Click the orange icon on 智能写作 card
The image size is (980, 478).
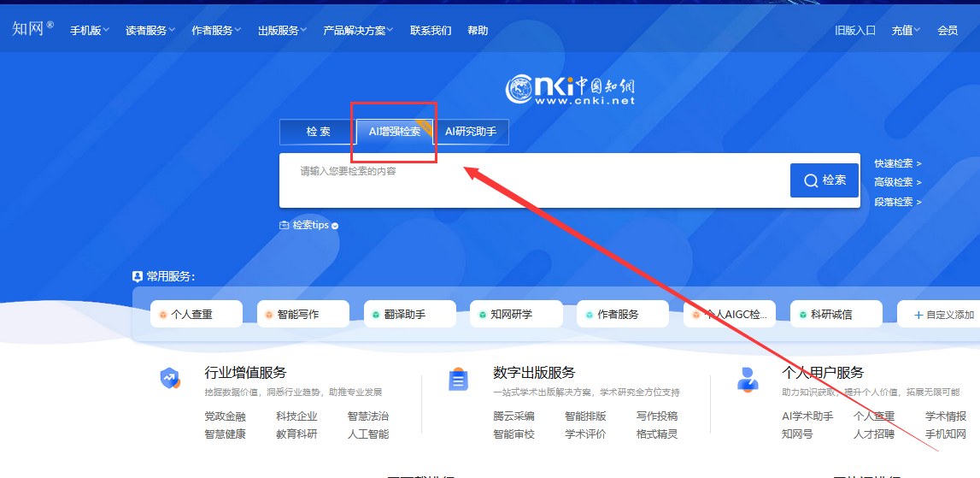click(269, 315)
